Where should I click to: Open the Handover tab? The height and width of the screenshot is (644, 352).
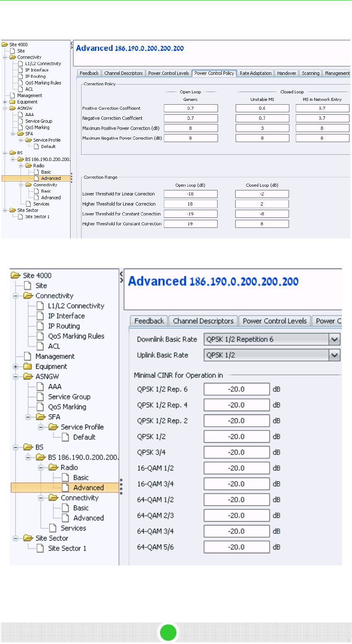click(x=287, y=73)
